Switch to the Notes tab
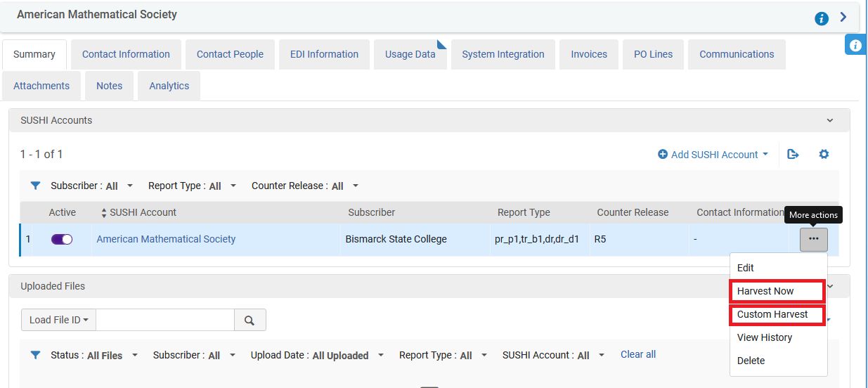Screen dimensions: 868x388 pos(109,86)
